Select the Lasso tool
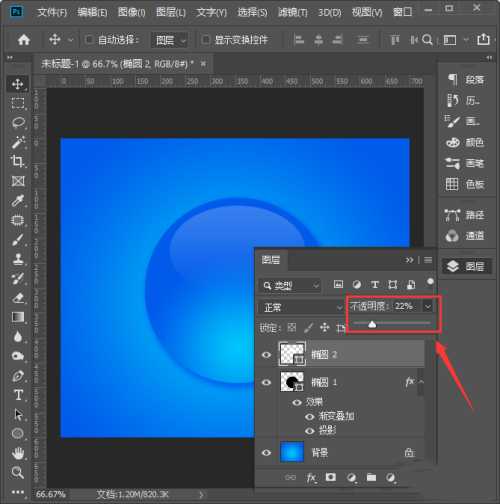Screen dimensions: 500x504 point(18,123)
